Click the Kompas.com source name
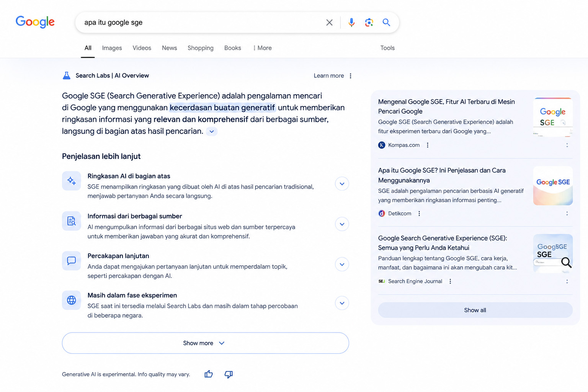This screenshot has width=588, height=392. [x=404, y=145]
